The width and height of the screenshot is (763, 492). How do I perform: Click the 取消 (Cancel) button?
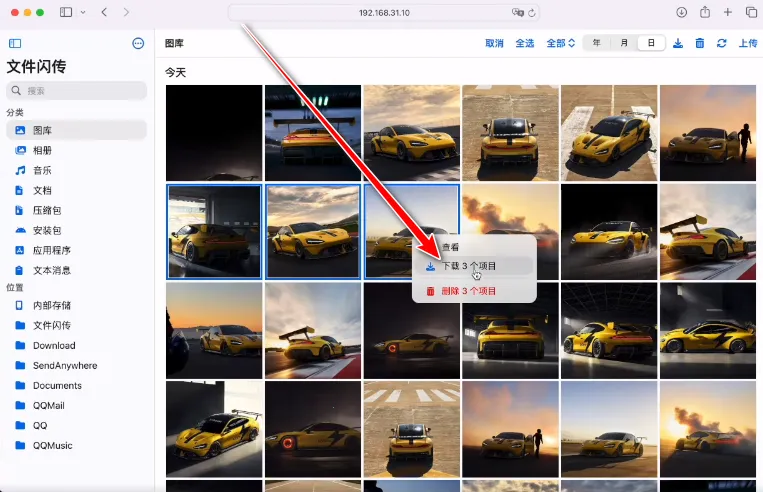pos(494,43)
